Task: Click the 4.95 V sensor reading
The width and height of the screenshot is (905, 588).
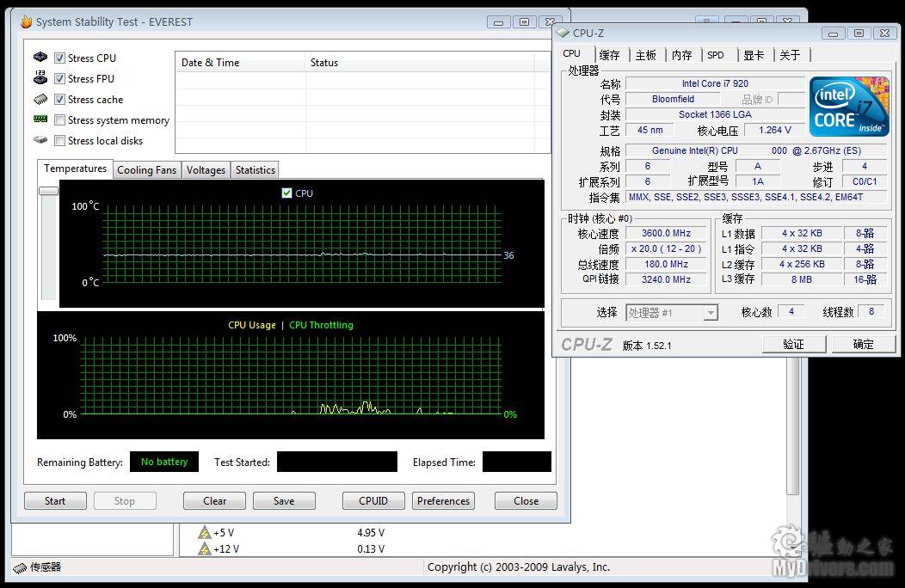Action: (371, 533)
